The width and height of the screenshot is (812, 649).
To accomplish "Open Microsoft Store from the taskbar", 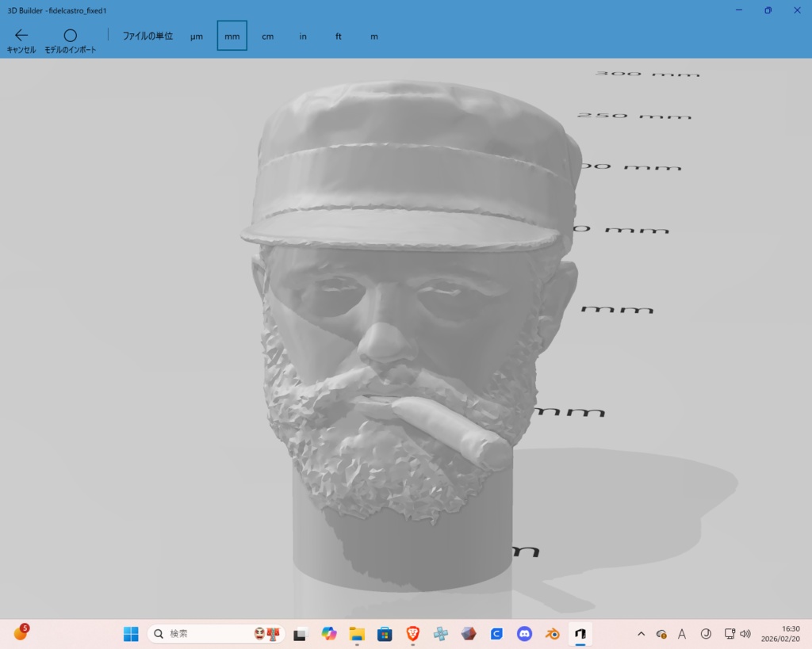I will click(385, 633).
